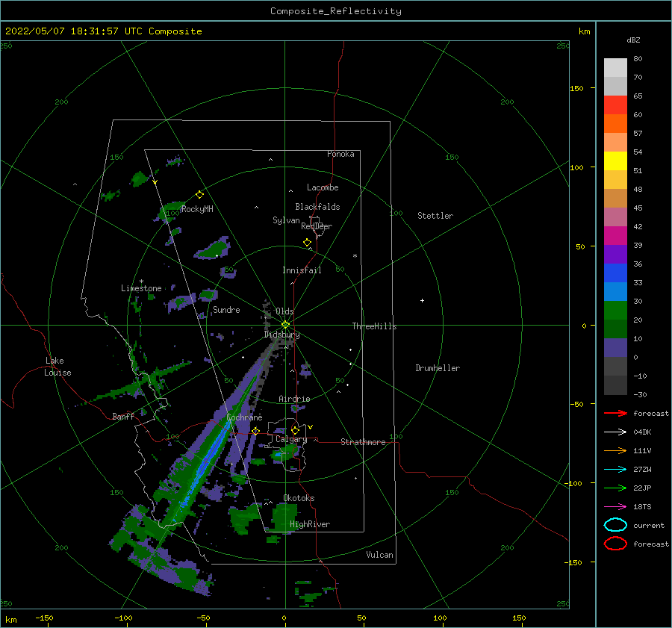Click the magenta 18TS arrow icon
The width and height of the screenshot is (672, 628).
point(615,507)
